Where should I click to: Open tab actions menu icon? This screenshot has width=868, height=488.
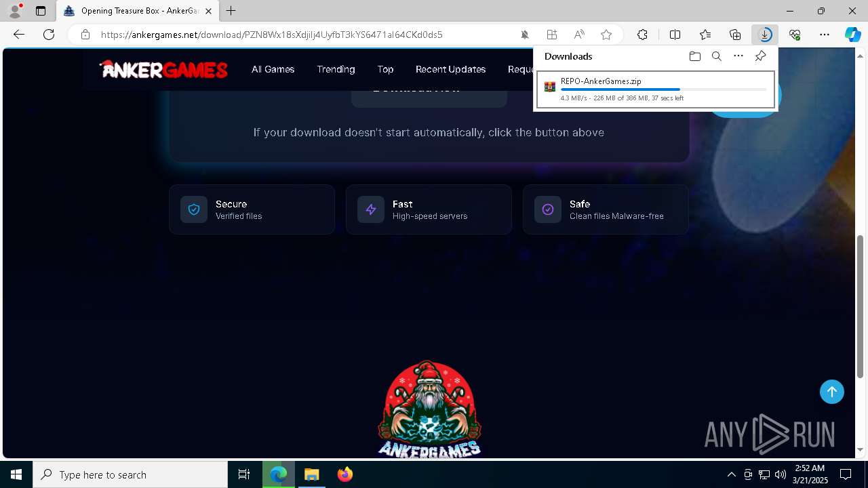[x=41, y=11]
